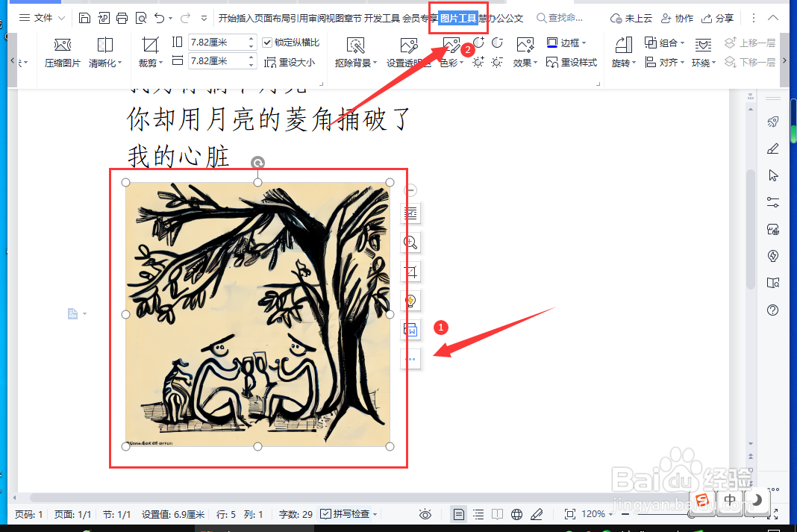Image resolution: width=797 pixels, height=532 pixels.
Task: Switch to the 视图 View tab
Action: (335, 19)
